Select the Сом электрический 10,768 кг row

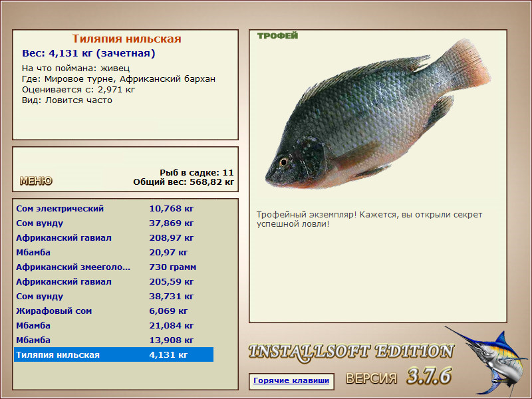(114, 208)
